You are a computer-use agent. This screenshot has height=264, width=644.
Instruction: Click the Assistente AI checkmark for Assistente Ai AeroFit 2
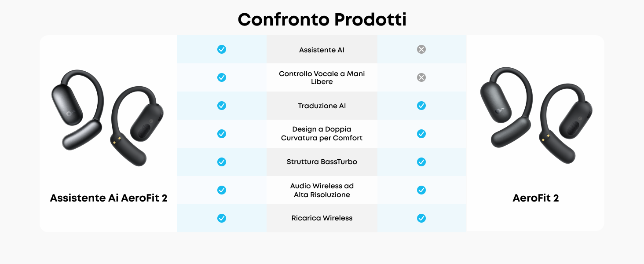click(222, 49)
